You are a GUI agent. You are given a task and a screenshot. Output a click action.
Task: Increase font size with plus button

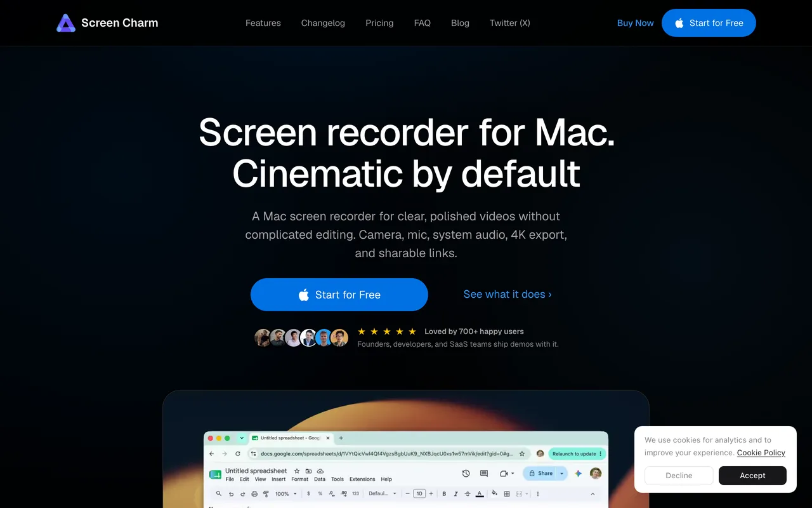pos(431,493)
